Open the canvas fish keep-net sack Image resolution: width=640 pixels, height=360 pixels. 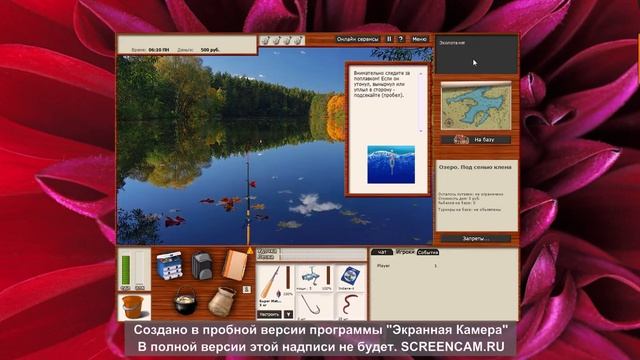[222, 302]
